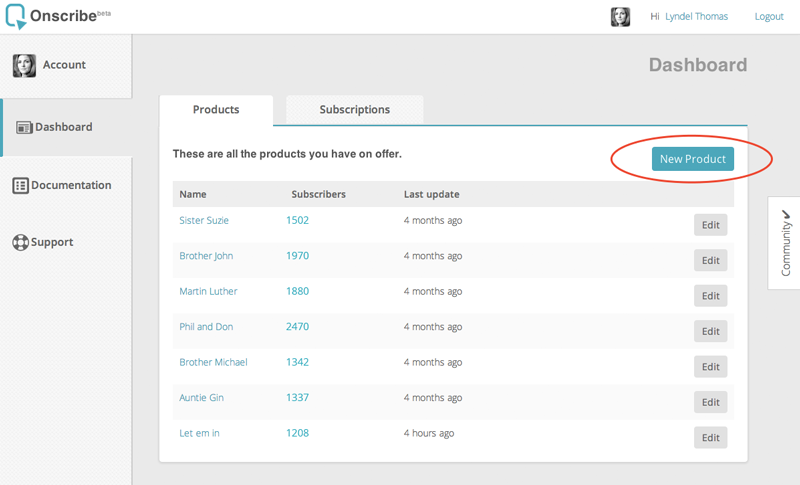Open the Support sidebar label
Image resolution: width=800 pixels, height=485 pixels.
(x=52, y=242)
